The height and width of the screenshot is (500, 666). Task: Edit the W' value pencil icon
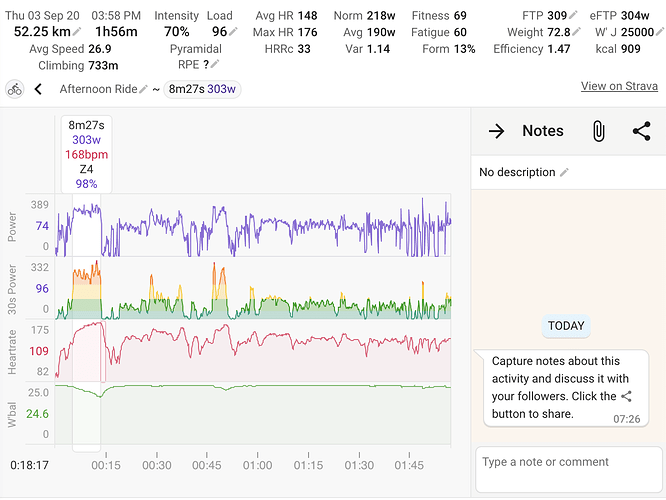658,33
